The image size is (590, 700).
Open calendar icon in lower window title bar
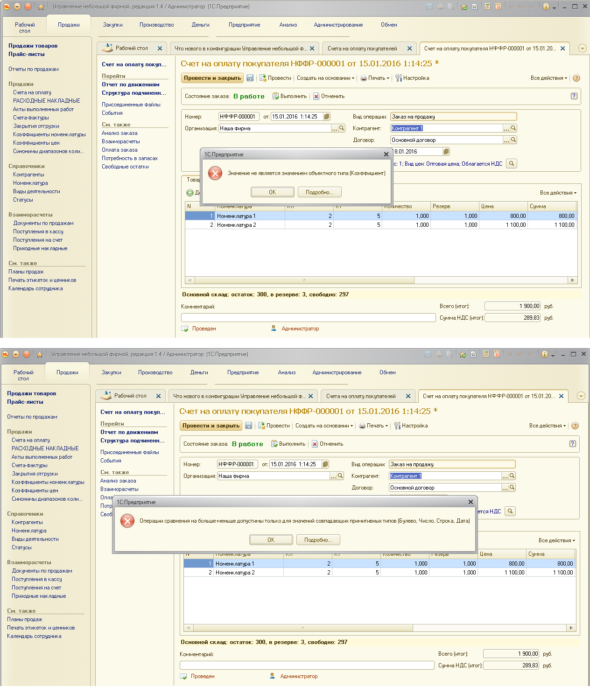point(497,354)
